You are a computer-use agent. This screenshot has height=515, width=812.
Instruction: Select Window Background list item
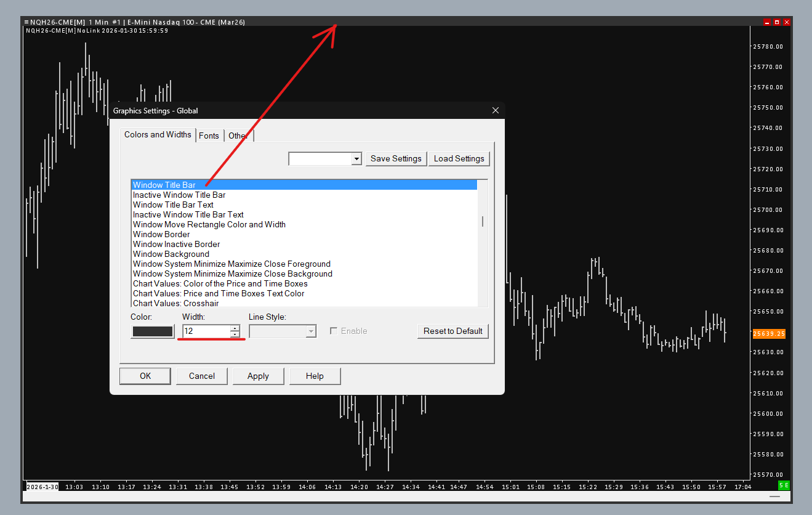tap(304, 254)
